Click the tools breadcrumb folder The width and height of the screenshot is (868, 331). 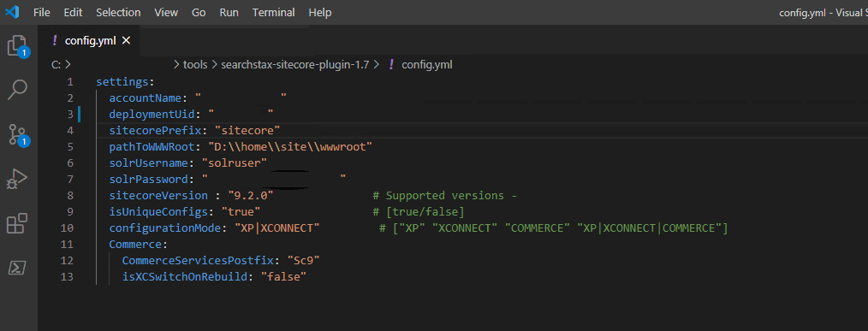[x=195, y=65]
